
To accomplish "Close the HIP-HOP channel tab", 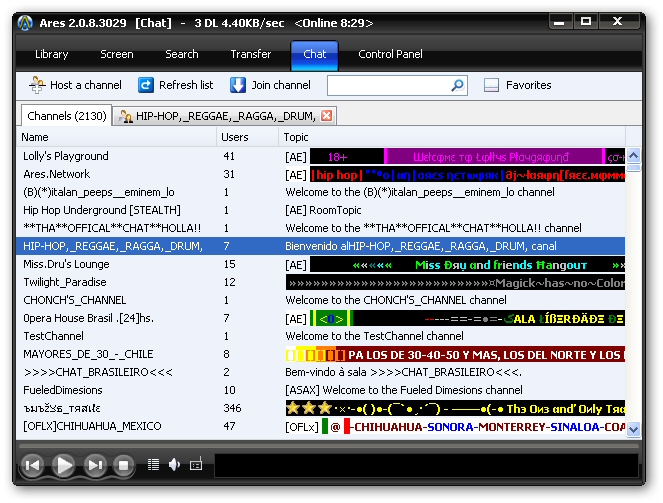I will [326, 116].
